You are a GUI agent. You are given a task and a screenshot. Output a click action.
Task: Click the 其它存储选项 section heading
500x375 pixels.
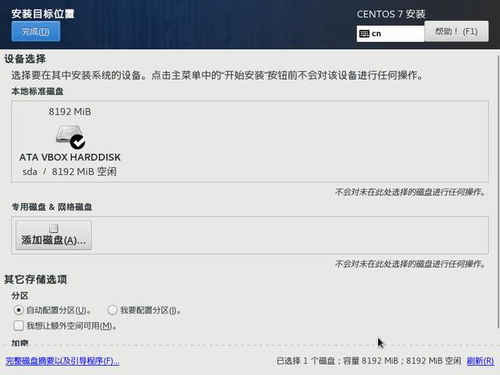tap(36, 279)
